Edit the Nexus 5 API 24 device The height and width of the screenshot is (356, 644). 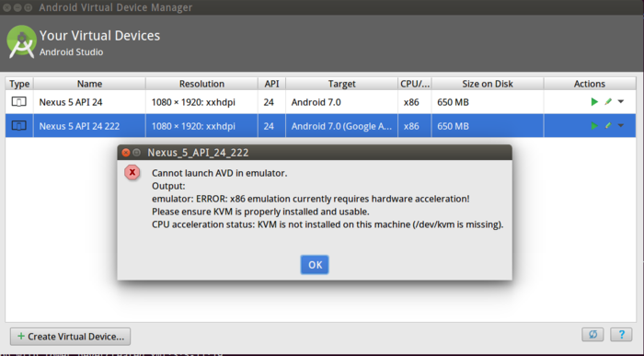(x=608, y=101)
